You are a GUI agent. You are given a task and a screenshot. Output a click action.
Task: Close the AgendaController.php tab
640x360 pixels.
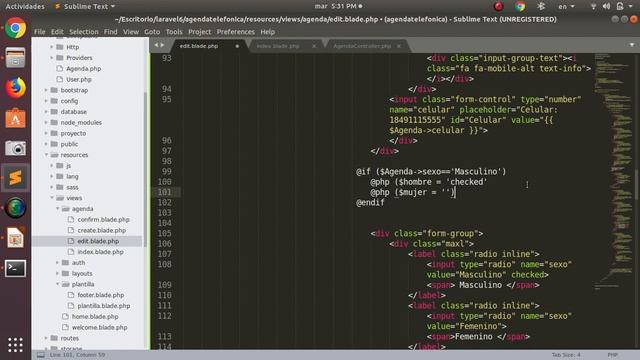point(399,46)
